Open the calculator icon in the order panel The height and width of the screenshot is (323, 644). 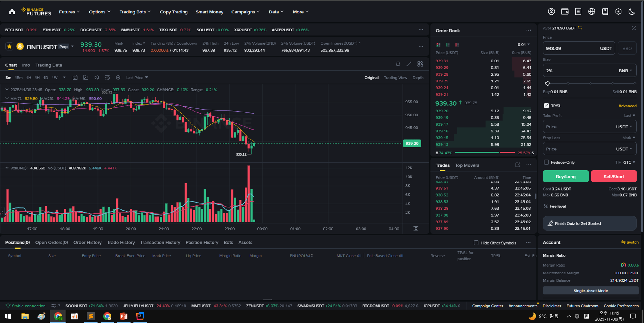point(634,28)
